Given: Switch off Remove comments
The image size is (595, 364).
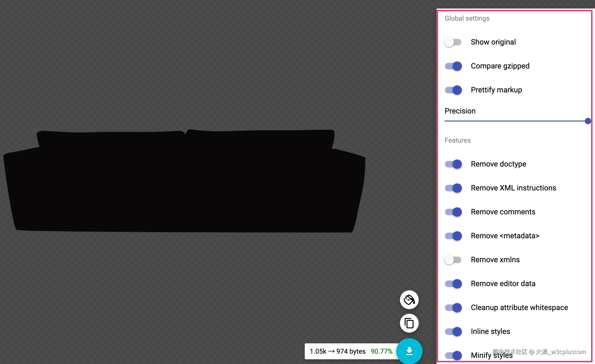Looking at the screenshot, I should 453,212.
